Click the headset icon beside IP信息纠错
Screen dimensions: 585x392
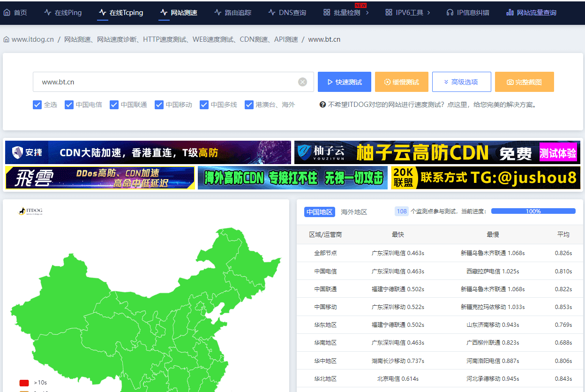coord(450,13)
